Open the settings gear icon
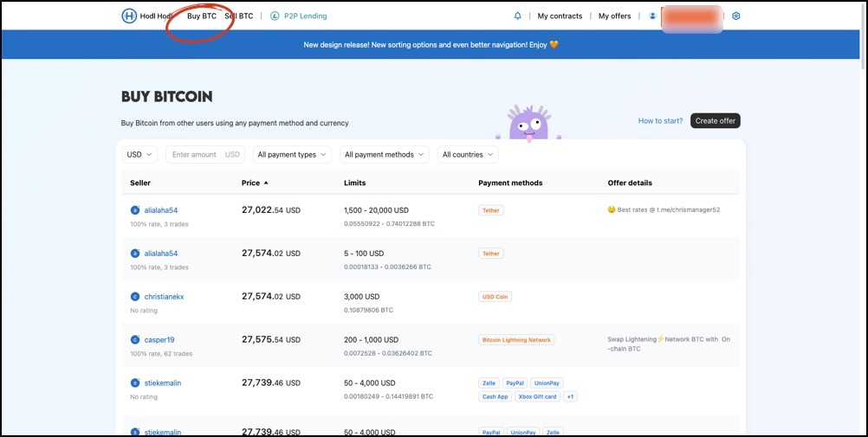The width and height of the screenshot is (868, 437). click(x=735, y=16)
